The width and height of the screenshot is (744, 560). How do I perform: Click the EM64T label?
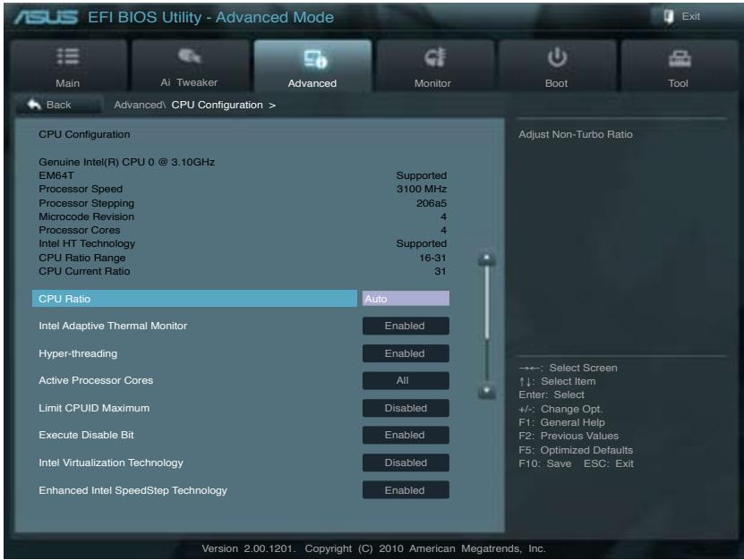(x=56, y=175)
